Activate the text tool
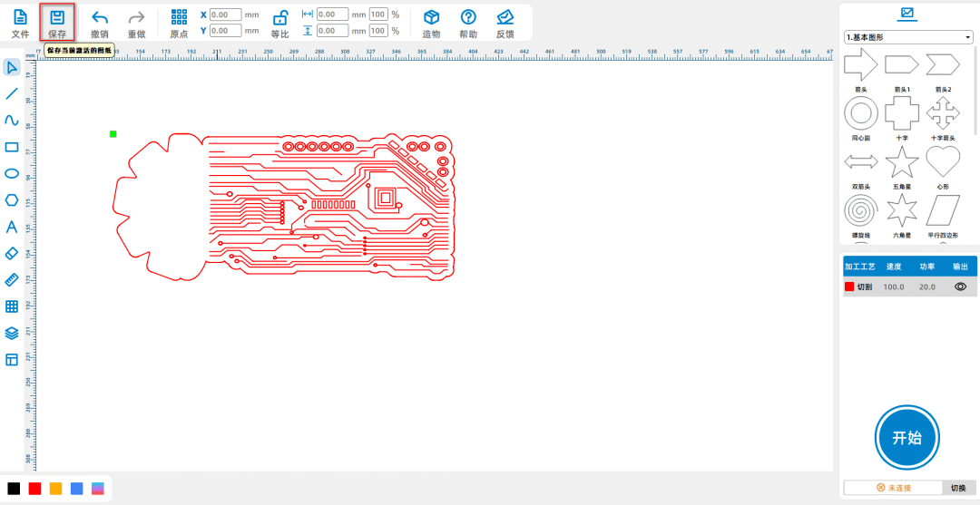Image resolution: width=980 pixels, height=505 pixels. click(x=12, y=227)
